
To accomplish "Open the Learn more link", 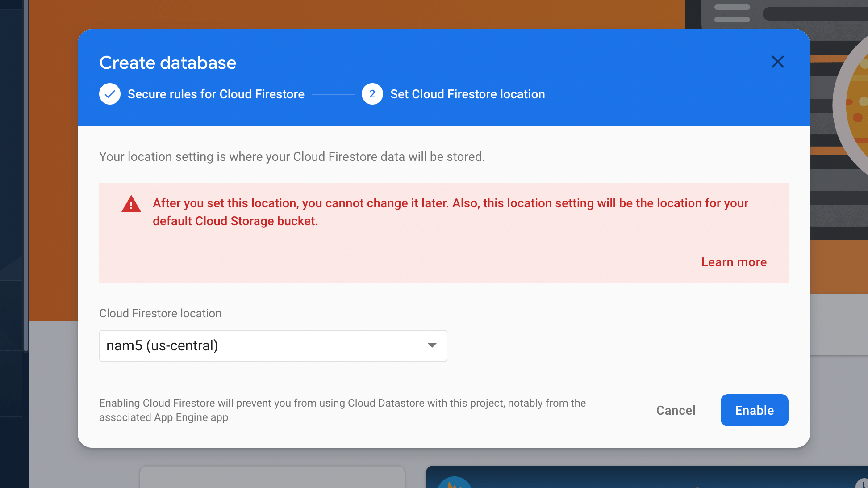I will coord(734,262).
